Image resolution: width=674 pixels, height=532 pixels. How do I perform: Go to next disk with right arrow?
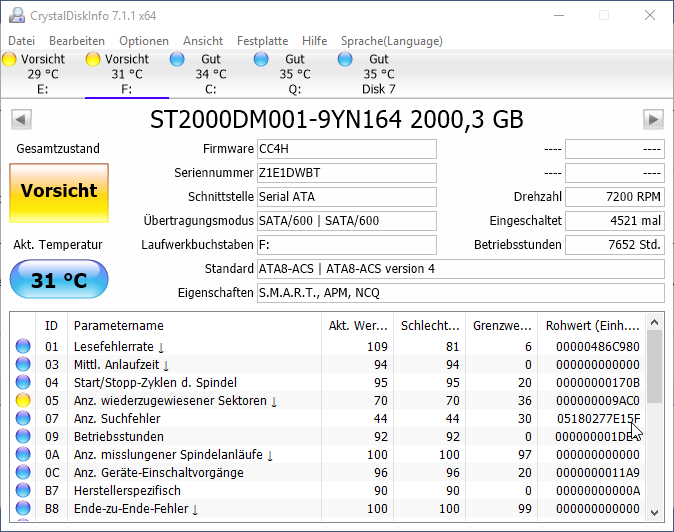[x=653, y=119]
